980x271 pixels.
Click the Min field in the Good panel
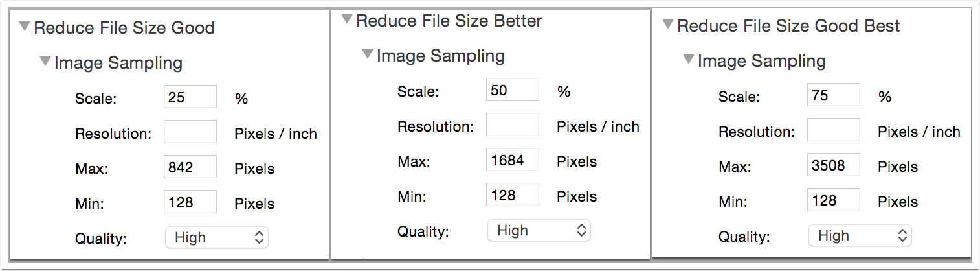(x=190, y=202)
